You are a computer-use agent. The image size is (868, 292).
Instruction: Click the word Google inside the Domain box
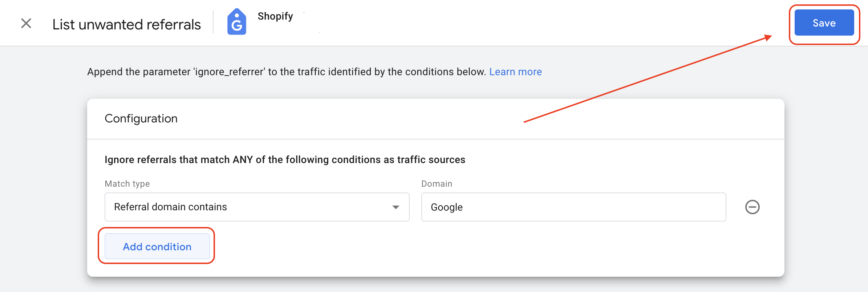pyautogui.click(x=447, y=207)
